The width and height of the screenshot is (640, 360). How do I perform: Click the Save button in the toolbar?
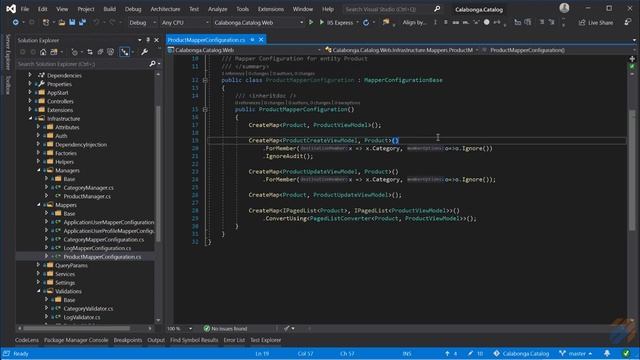pos(72,22)
